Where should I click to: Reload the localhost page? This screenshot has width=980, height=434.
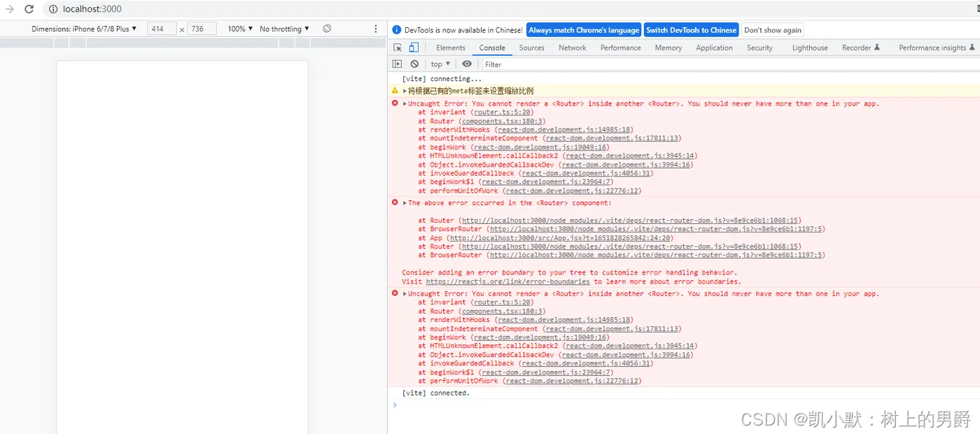(29, 9)
